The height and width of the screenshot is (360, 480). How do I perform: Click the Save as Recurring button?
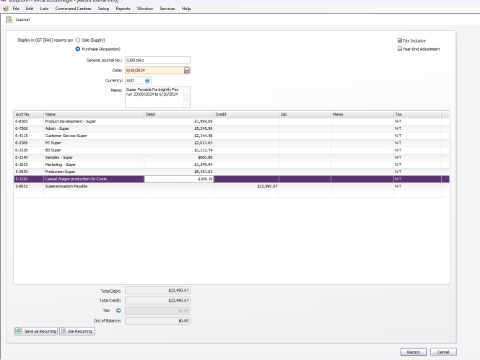pyautogui.click(x=36, y=331)
